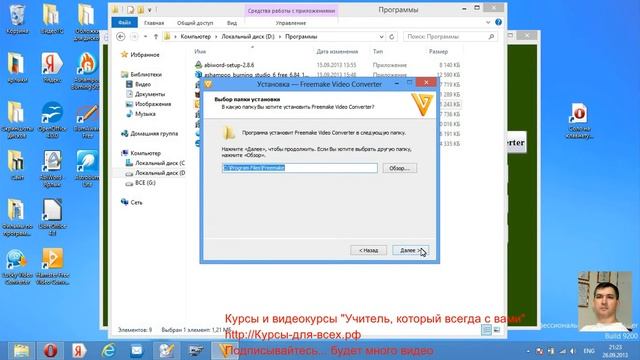
Task: Launch the OpenOffice desktop shortcut
Action: [x=52, y=120]
